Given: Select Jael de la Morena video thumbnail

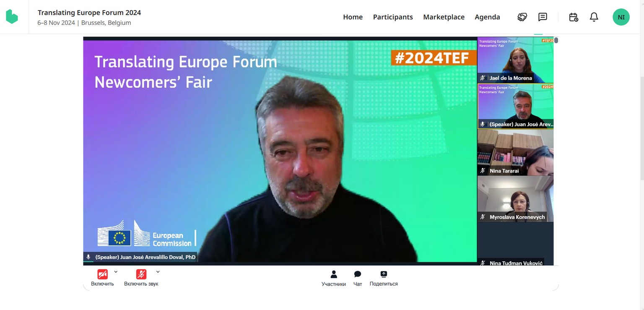Looking at the screenshot, I should point(515,60).
